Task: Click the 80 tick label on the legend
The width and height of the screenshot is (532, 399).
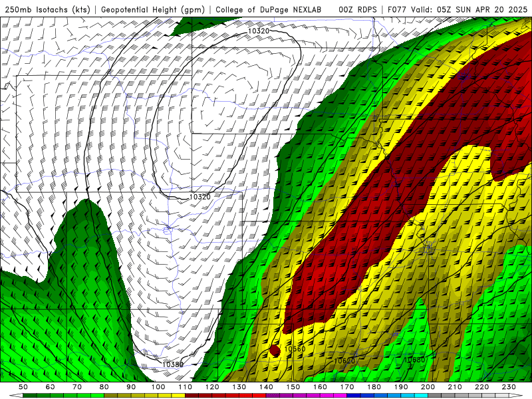Action: point(104,387)
